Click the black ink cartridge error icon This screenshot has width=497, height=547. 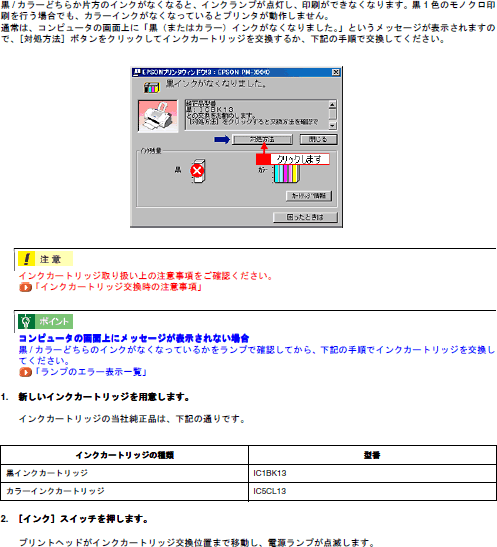coord(198,171)
